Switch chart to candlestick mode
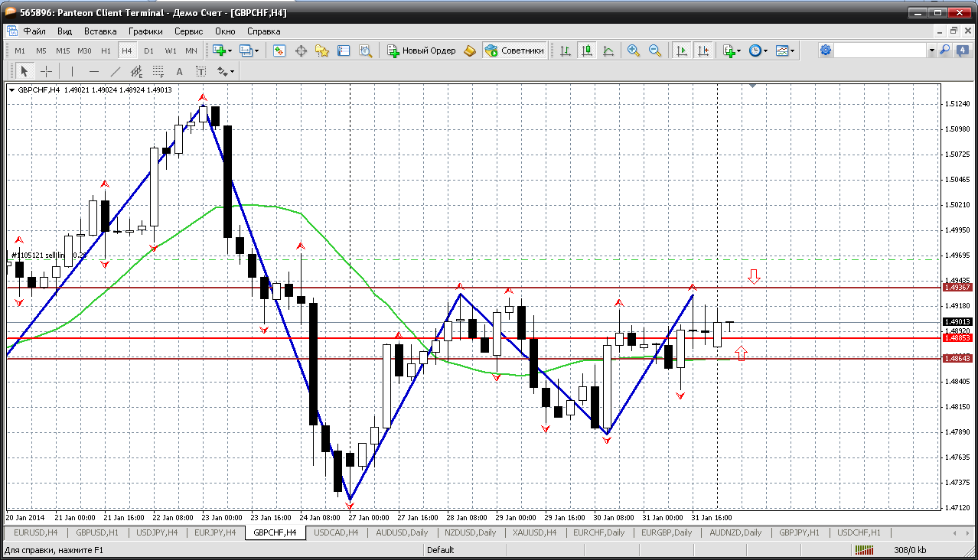 (x=587, y=50)
